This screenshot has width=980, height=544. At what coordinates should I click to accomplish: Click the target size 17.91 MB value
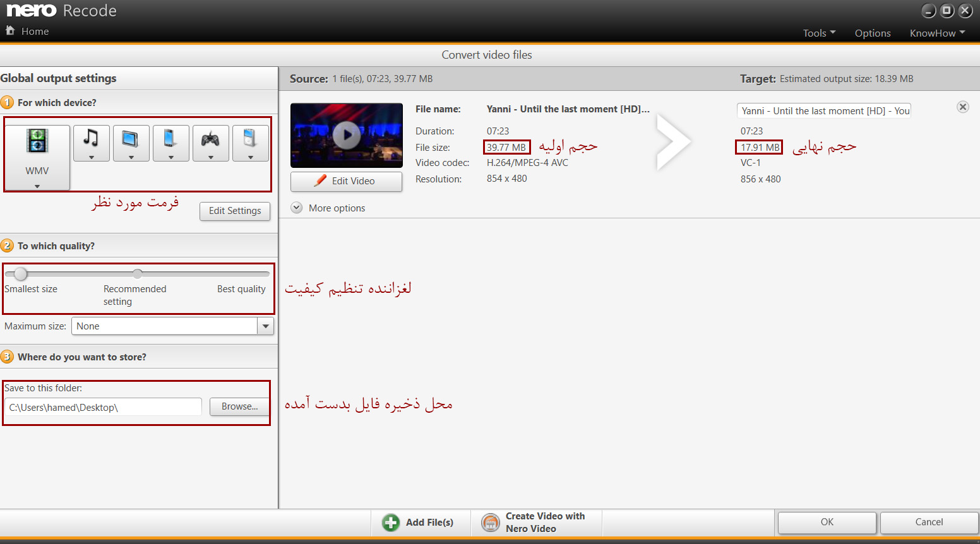point(760,147)
